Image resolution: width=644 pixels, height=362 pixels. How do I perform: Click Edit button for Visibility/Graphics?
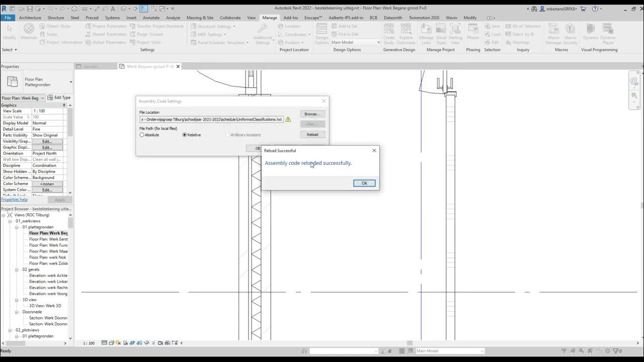tap(47, 141)
